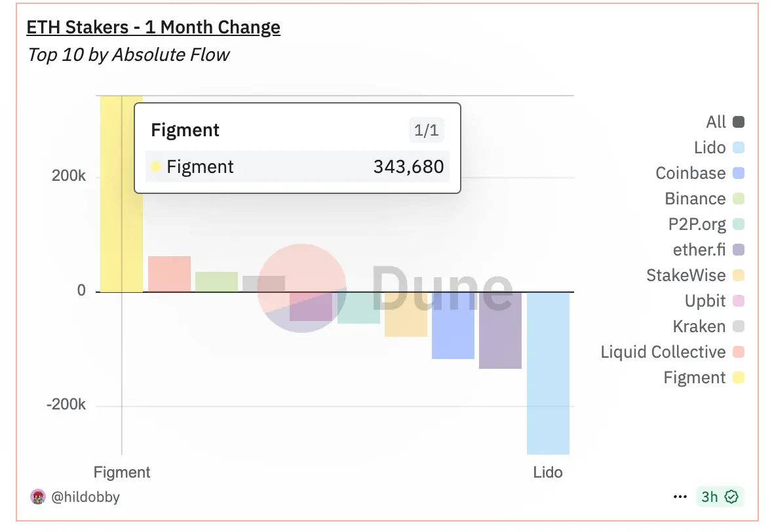Click the teal P2P.org color swatch
Viewport: 772px width, 532px height.
coord(740,224)
